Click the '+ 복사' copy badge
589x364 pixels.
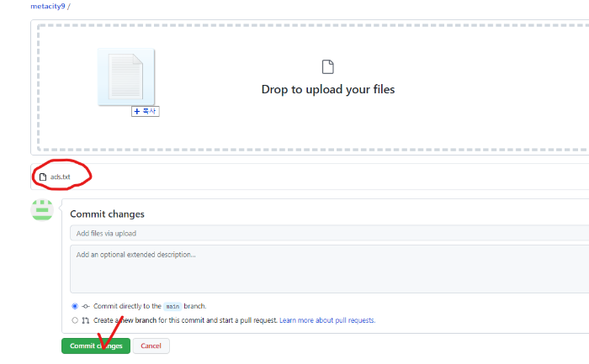click(x=146, y=111)
